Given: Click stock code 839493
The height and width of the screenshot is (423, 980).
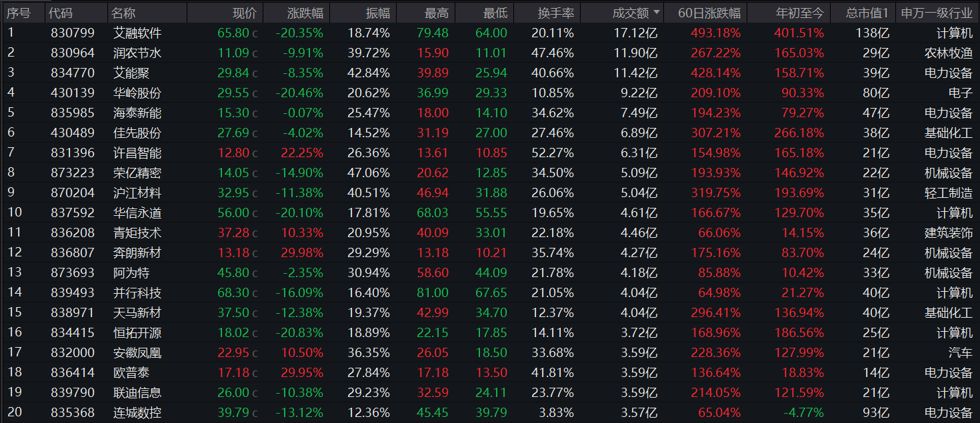Looking at the screenshot, I should [x=73, y=292].
